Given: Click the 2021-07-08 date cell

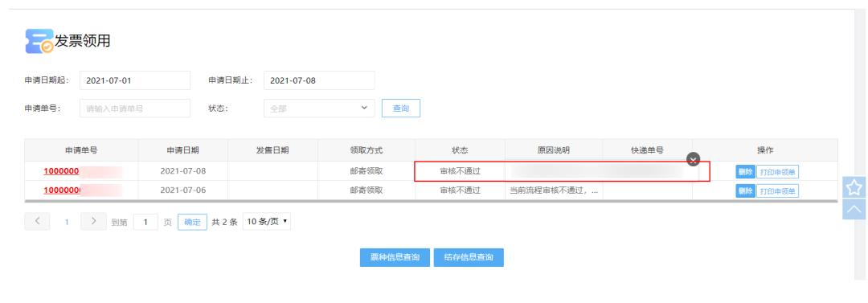Looking at the screenshot, I should point(183,171).
